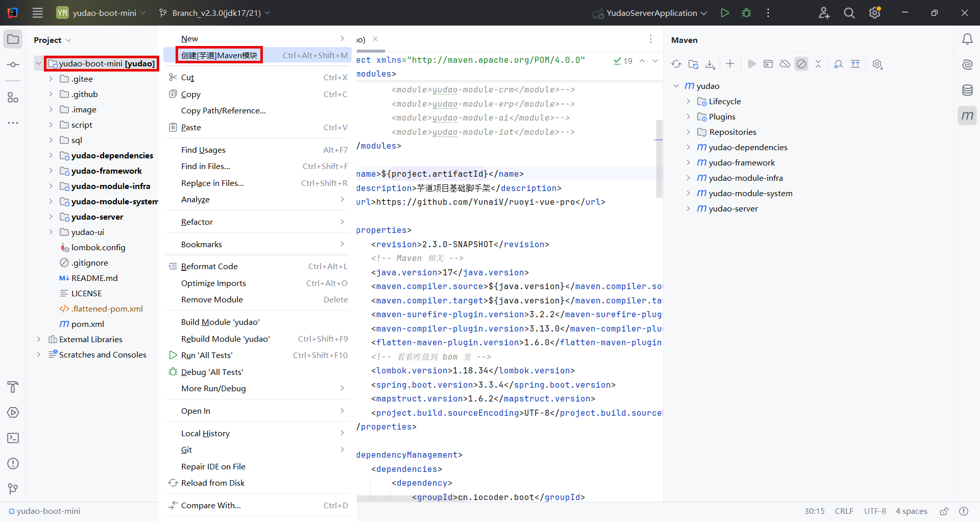Image resolution: width=980 pixels, height=521 pixels.
Task: Toggle Maven skip tests mode
Action: tap(801, 64)
